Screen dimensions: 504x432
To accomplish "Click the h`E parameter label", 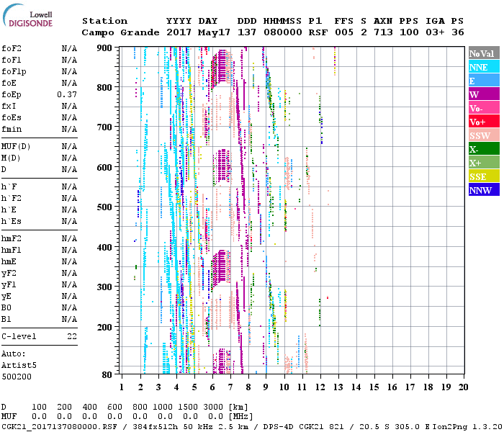I will [9, 210].
